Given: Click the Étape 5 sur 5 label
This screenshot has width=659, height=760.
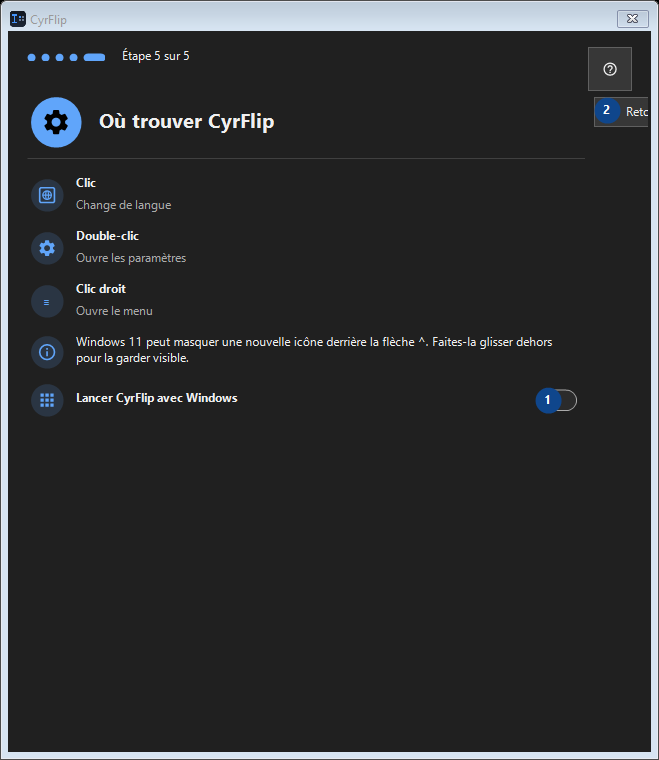Looking at the screenshot, I should 156,56.
